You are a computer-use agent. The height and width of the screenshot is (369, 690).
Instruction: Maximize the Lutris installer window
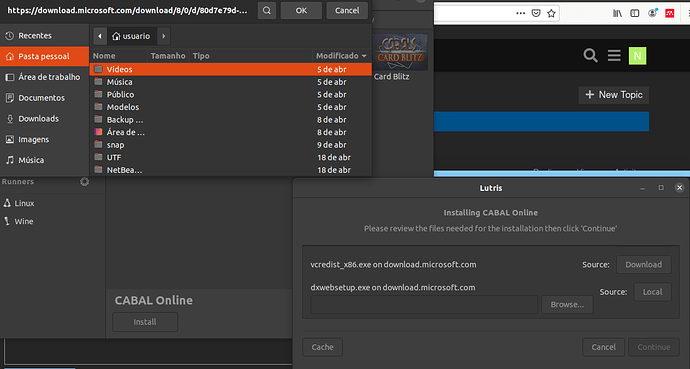pyautogui.click(x=661, y=188)
